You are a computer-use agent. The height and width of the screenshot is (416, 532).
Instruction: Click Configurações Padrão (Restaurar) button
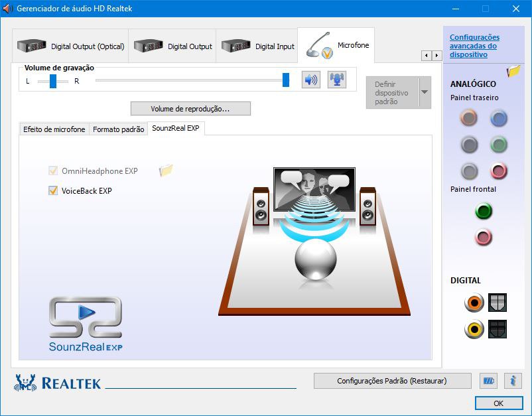click(x=392, y=381)
